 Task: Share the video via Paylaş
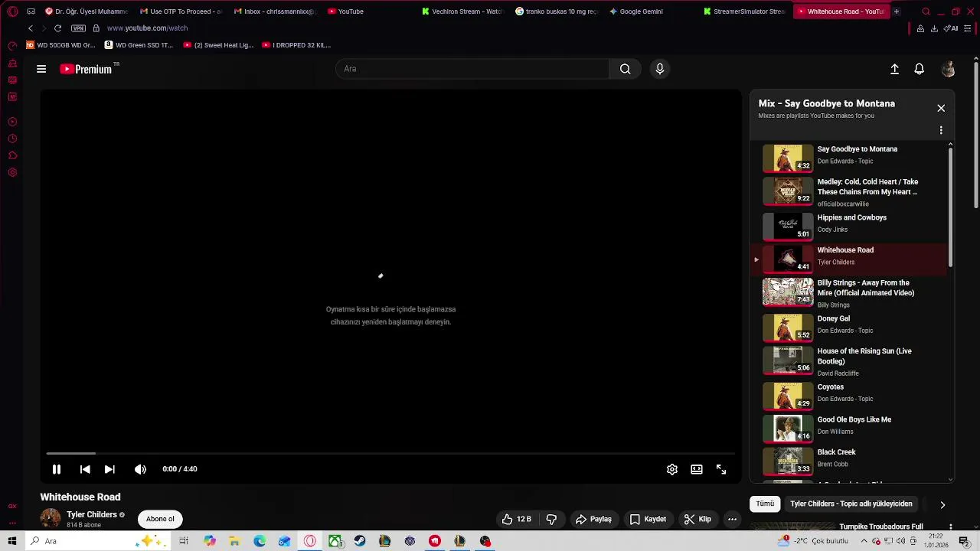(593, 519)
